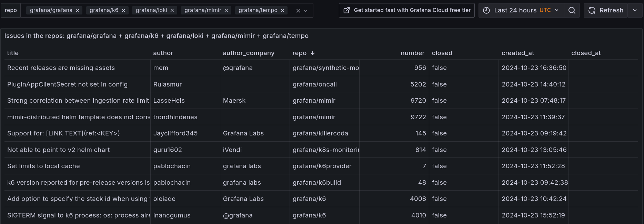Select 'Set limits to local cache' title
This screenshot has width=644, height=224.
(43, 166)
